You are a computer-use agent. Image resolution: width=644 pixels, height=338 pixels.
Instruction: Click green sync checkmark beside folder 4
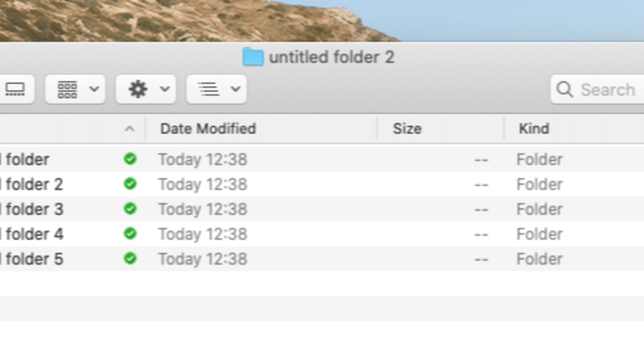click(x=130, y=234)
